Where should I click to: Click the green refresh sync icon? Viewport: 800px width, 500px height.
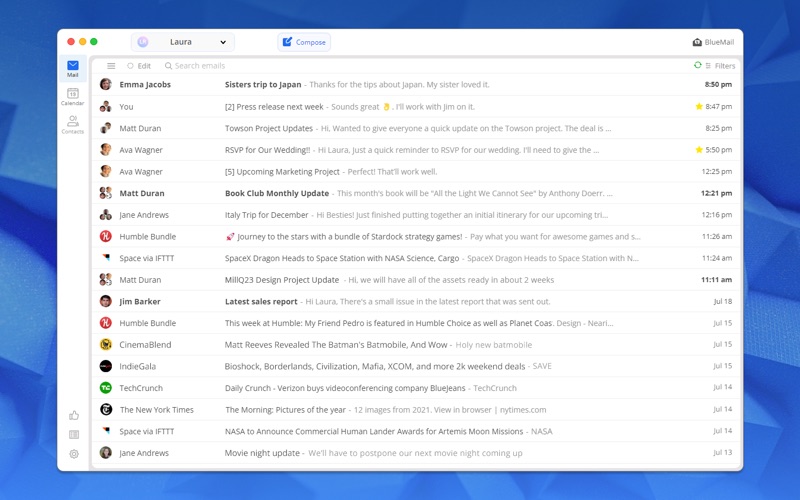pyautogui.click(x=697, y=65)
